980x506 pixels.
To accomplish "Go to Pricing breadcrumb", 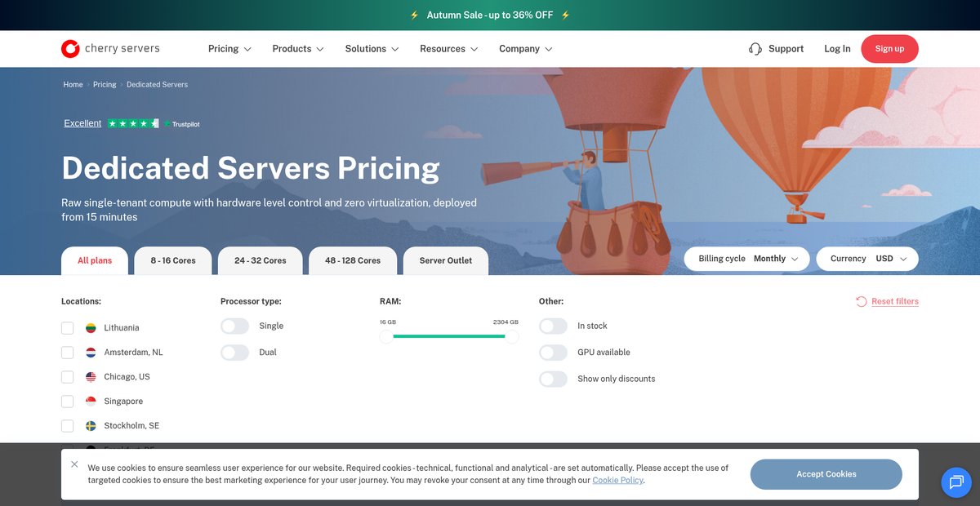I will [105, 85].
